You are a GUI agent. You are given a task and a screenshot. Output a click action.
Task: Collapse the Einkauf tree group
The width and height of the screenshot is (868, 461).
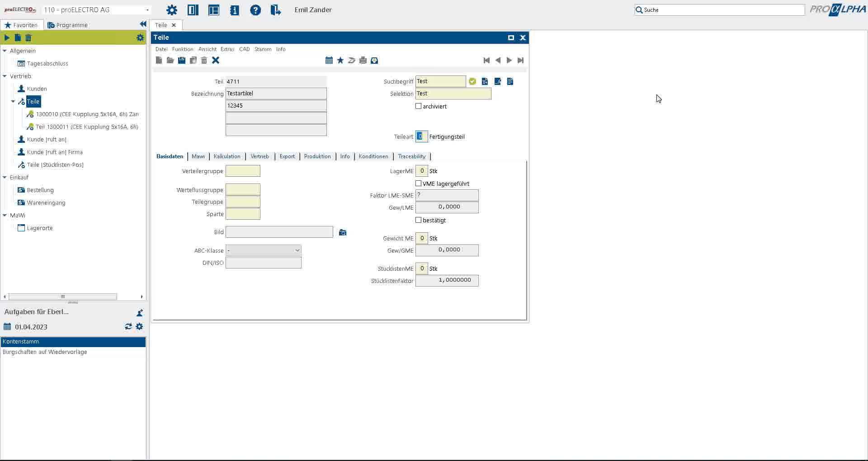point(5,177)
